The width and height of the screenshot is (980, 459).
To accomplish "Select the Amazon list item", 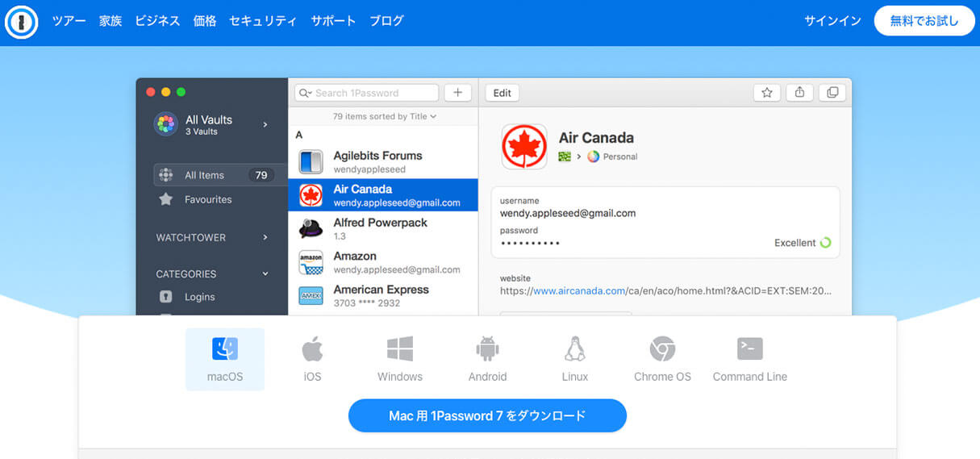I will [x=383, y=262].
